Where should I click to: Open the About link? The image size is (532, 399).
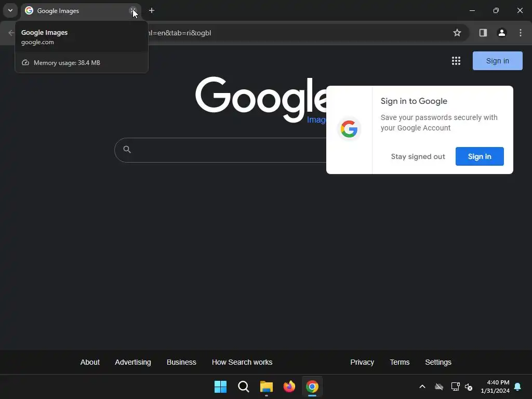tap(90, 362)
